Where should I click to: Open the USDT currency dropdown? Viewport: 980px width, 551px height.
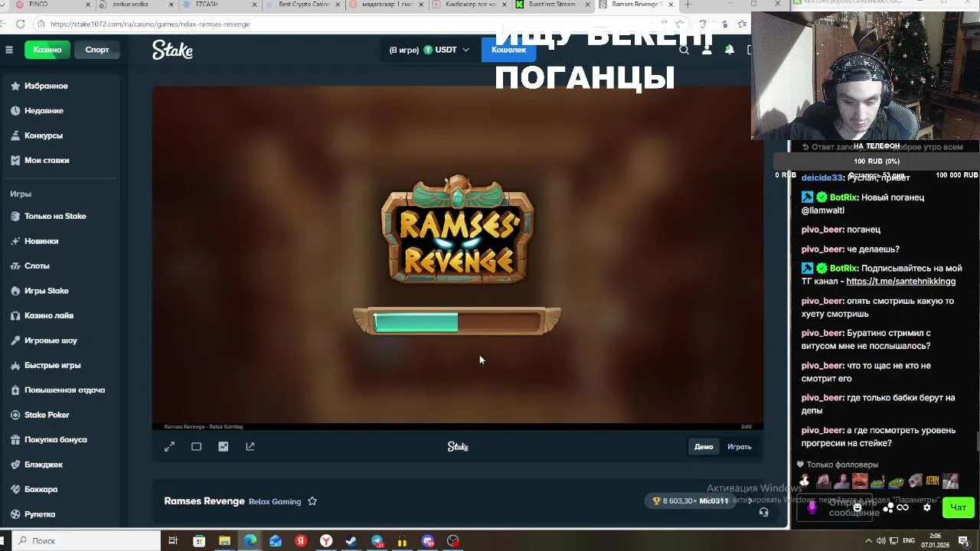coord(429,50)
